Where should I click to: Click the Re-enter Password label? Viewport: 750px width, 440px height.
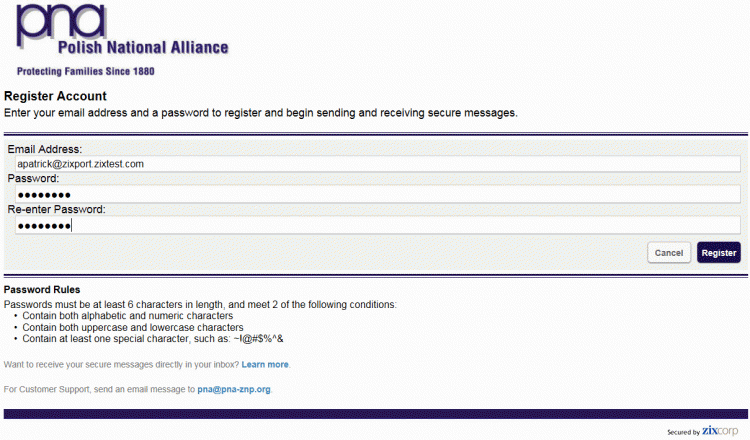pyautogui.click(x=56, y=209)
